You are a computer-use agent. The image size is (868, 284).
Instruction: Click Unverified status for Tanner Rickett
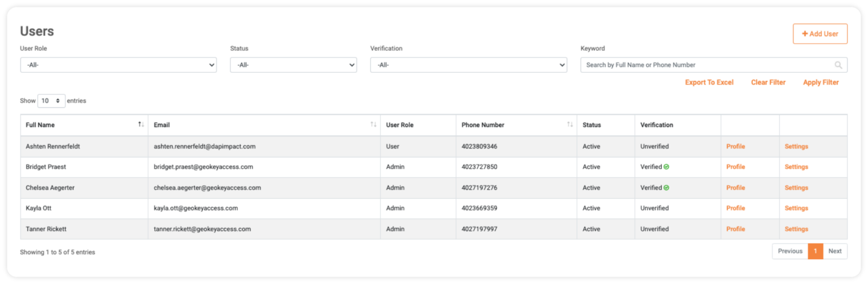point(654,229)
